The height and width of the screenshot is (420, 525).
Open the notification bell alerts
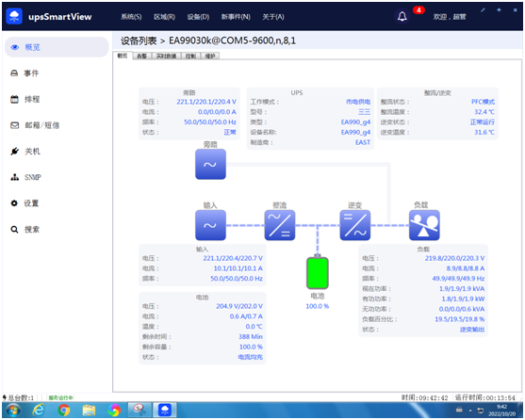[402, 16]
